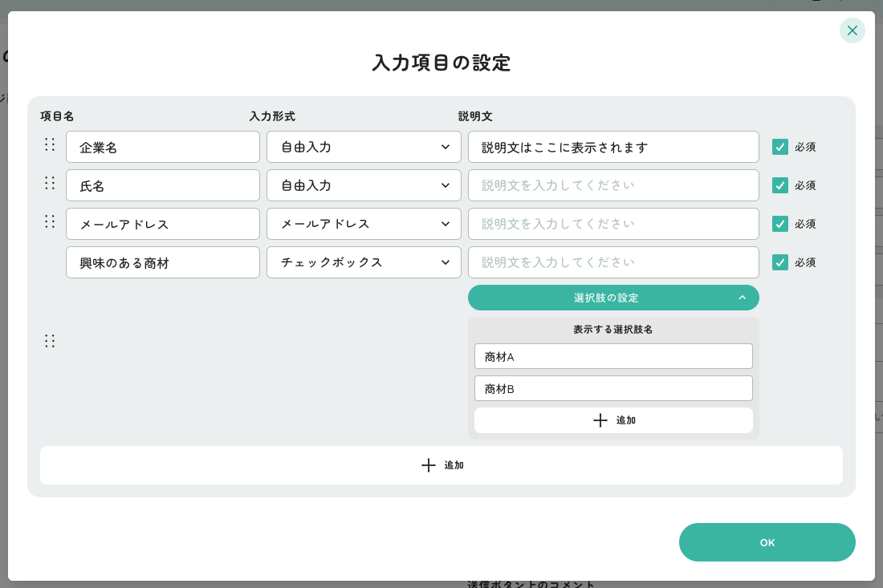883x588 pixels.
Task: Add a new choice under 表示する選択肢名
Action: pos(613,420)
